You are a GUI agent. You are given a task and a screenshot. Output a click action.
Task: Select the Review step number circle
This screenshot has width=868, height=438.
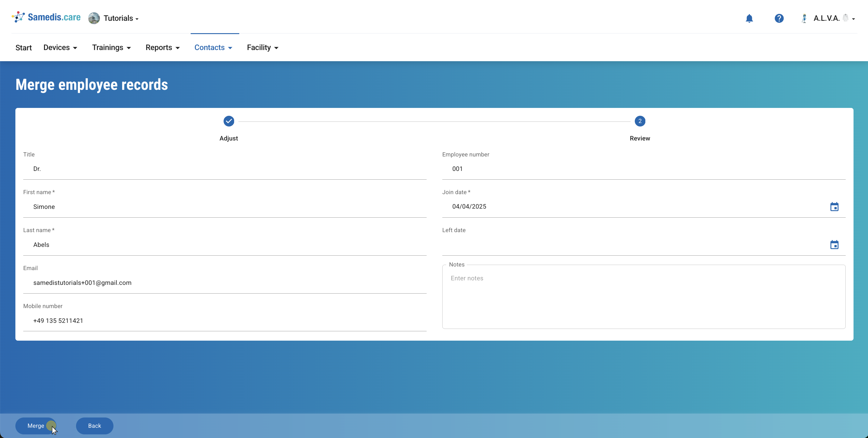point(640,121)
